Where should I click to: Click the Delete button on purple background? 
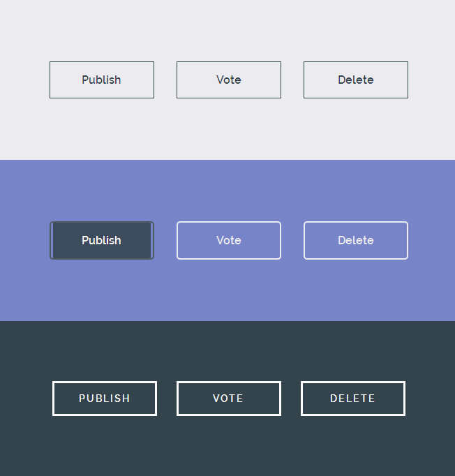[356, 240]
